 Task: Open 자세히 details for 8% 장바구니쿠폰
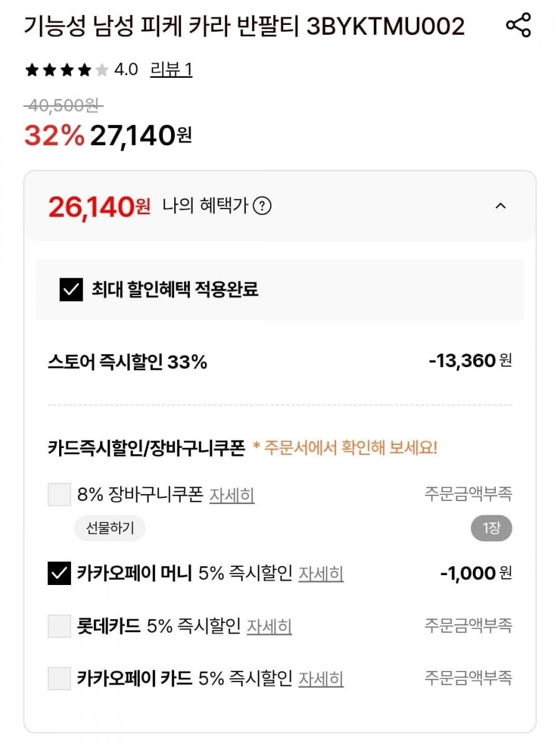[231, 495]
